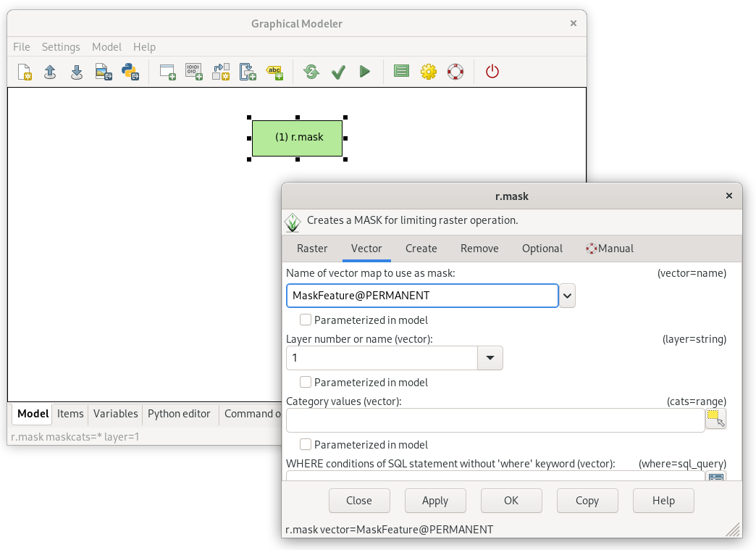Click the OK button
Screen dimensions: 756x550
(x=511, y=501)
